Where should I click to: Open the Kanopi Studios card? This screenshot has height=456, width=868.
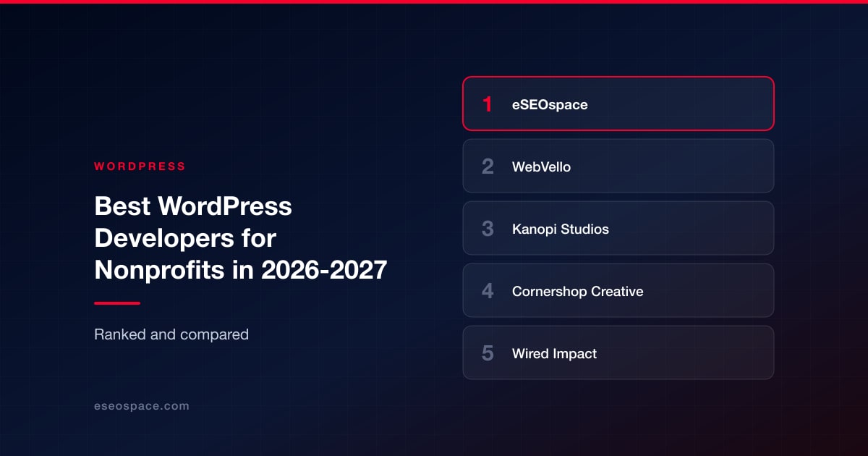click(x=618, y=228)
